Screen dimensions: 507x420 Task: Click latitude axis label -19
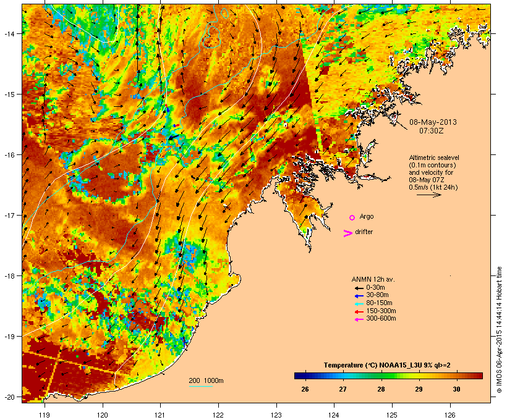coord(9,337)
